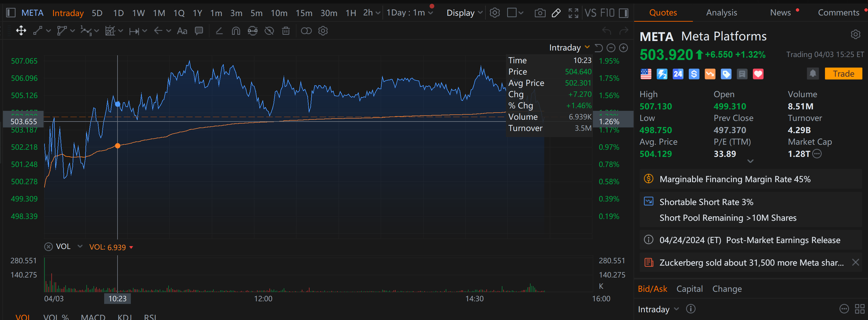The image size is (868, 320).
Task: Select the move crosshair cursor tool
Action: (21, 31)
